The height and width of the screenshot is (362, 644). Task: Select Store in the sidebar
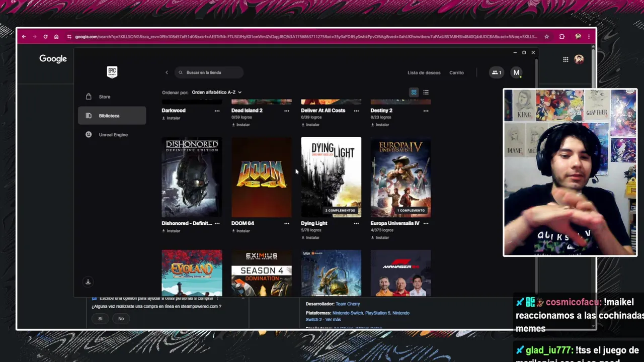click(x=112, y=97)
